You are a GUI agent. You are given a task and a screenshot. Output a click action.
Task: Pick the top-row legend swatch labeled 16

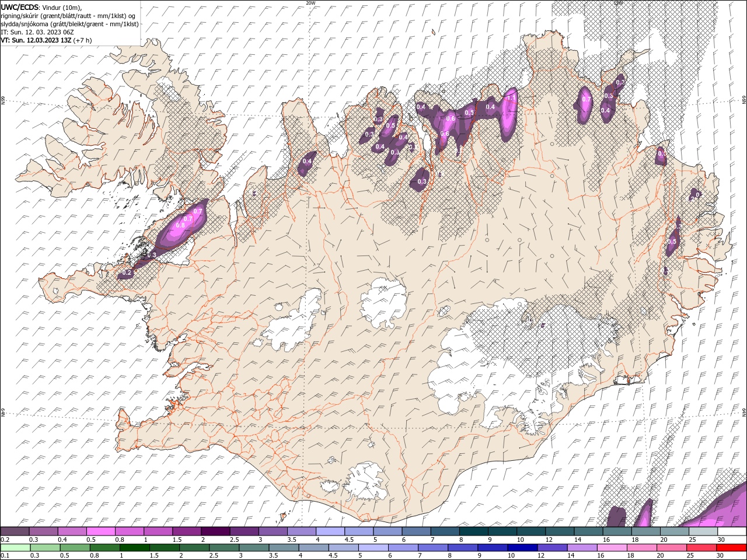[617, 531]
